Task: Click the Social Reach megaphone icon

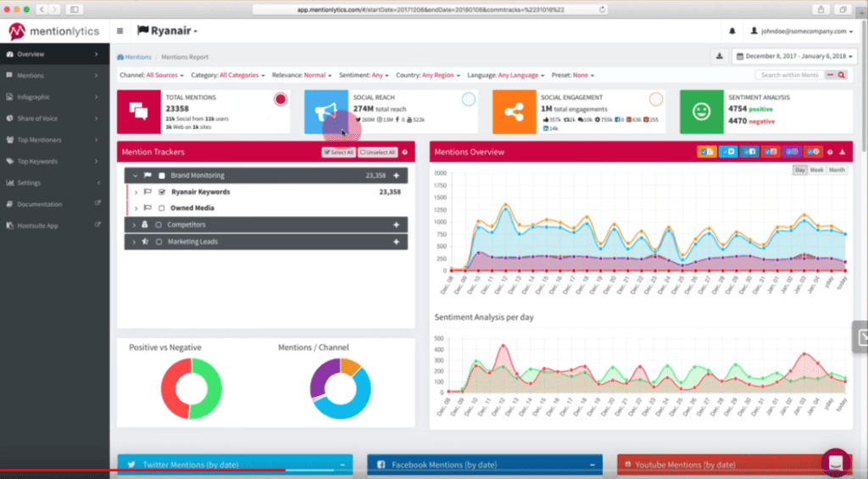Action: [x=326, y=112]
